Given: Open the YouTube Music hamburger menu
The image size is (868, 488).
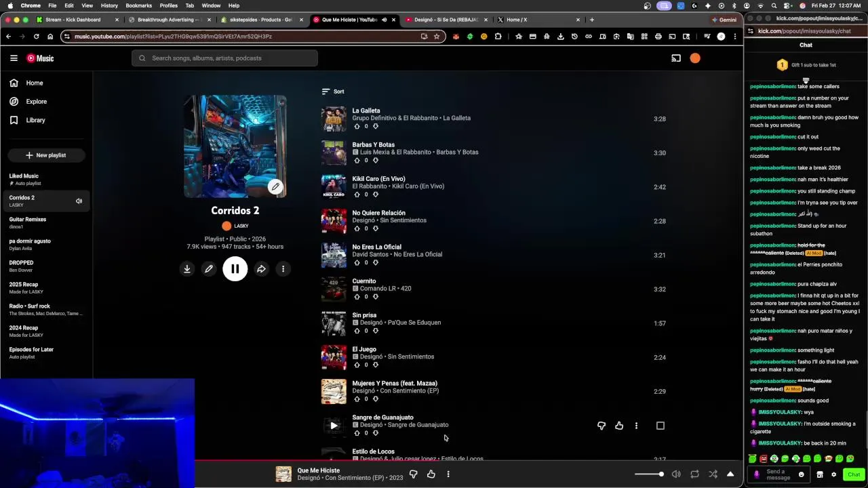Looking at the screenshot, I should coord(14,58).
